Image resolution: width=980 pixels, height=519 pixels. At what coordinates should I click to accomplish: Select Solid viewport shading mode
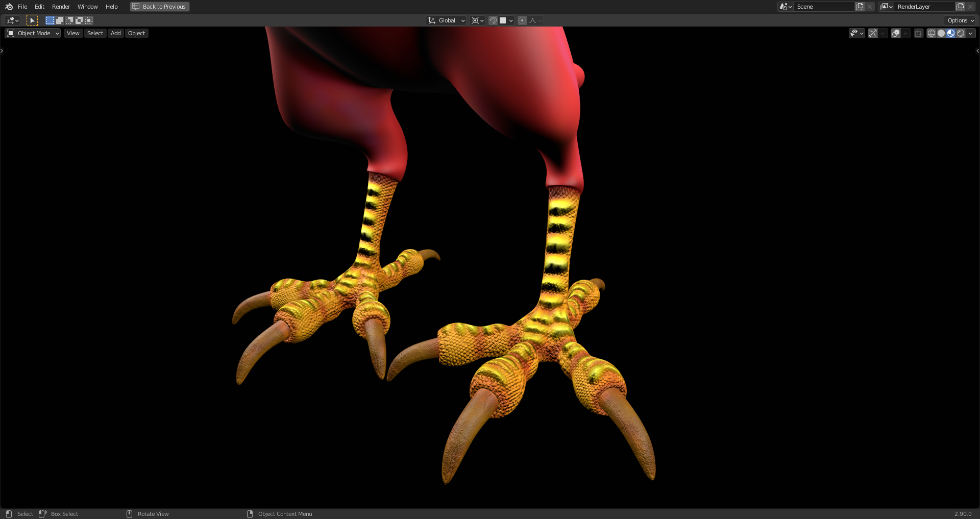pyautogui.click(x=941, y=33)
